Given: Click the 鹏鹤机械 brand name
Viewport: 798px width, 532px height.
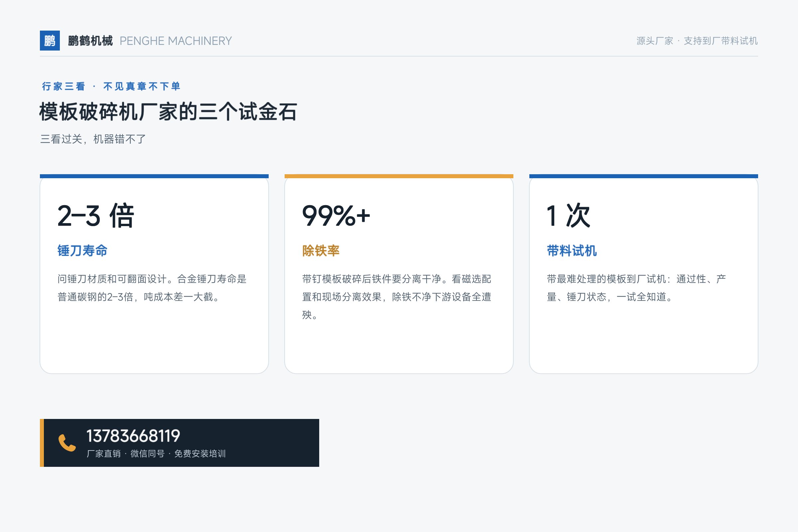Looking at the screenshot, I should [x=90, y=41].
